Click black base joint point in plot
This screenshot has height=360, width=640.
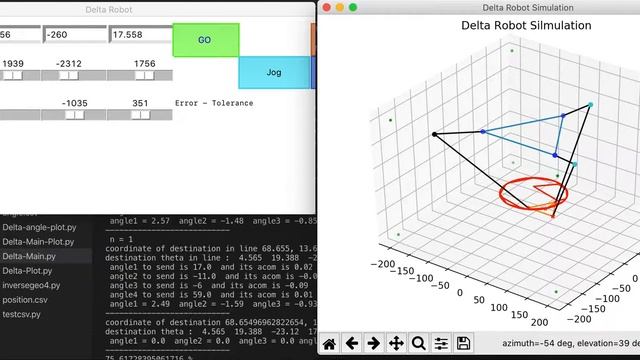point(434,134)
